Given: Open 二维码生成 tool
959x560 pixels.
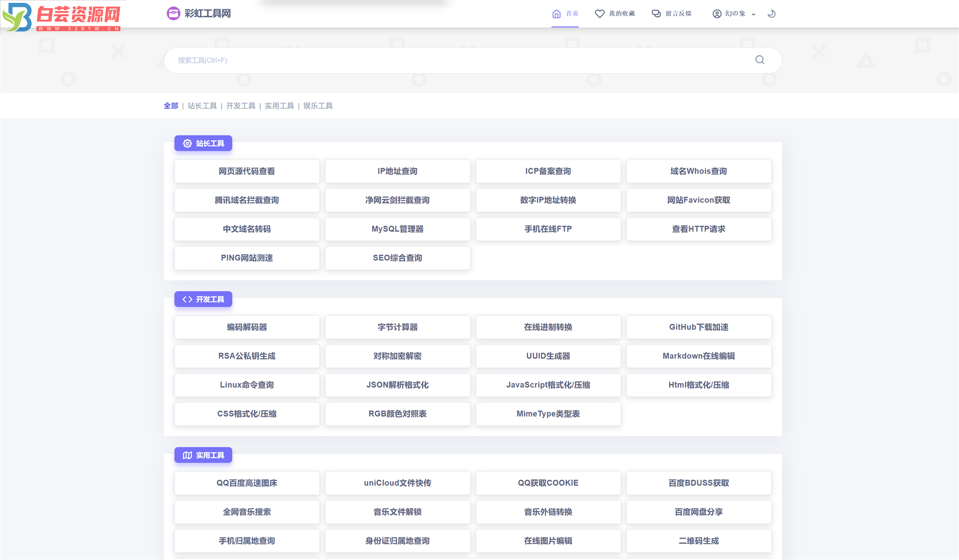Looking at the screenshot, I should click(x=699, y=541).
